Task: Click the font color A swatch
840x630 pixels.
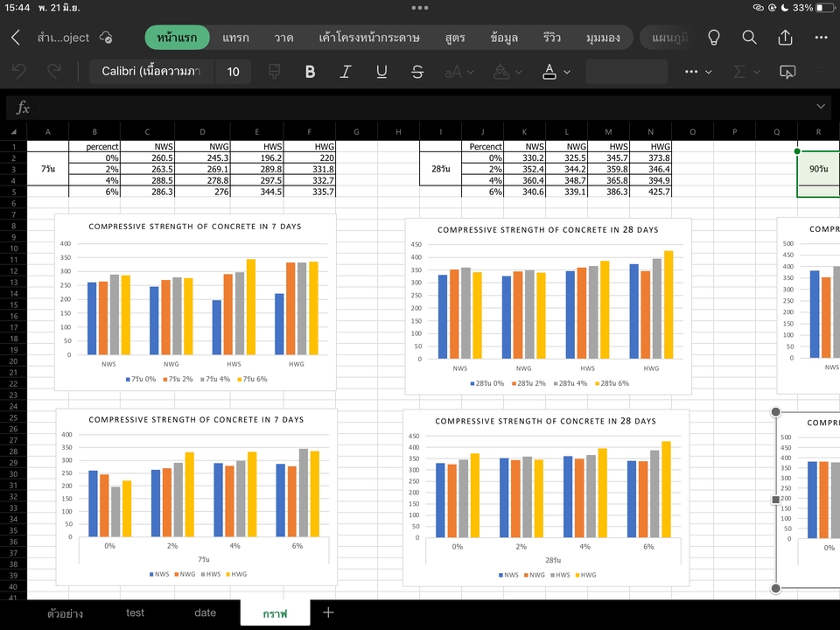Action: tap(549, 72)
